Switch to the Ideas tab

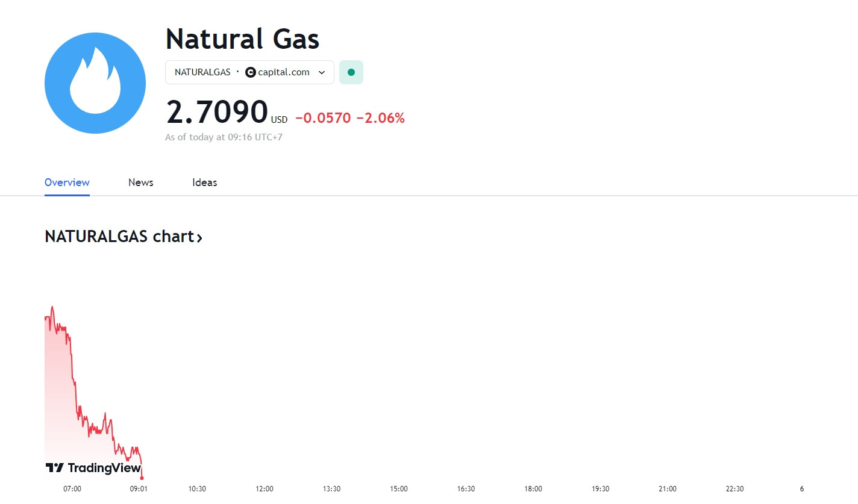(205, 182)
